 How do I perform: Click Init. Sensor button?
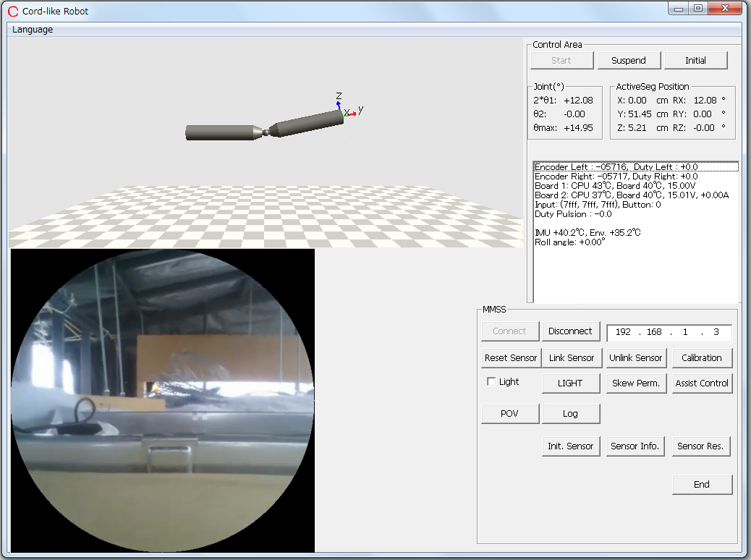pos(570,446)
